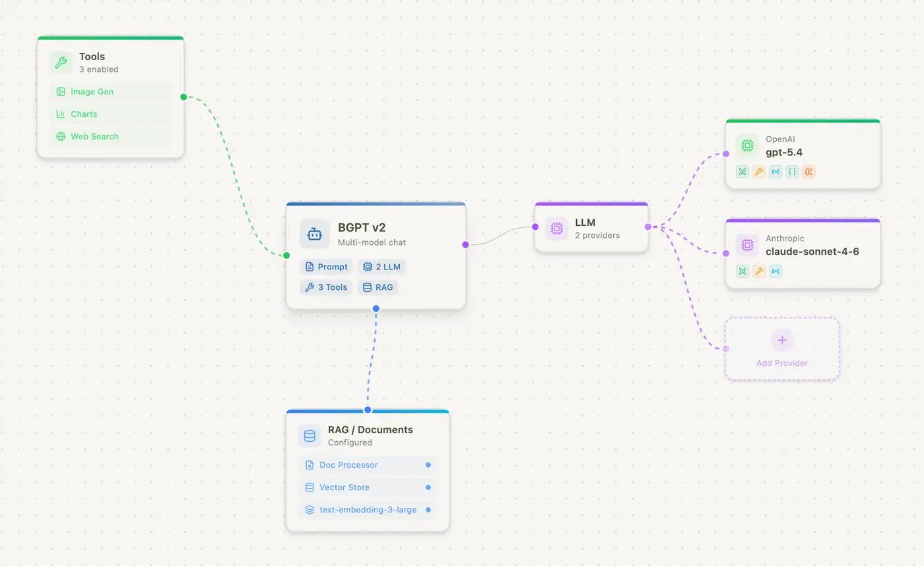Open the Doc Processor row
Viewport: 924px width, 566px height.
[368, 465]
